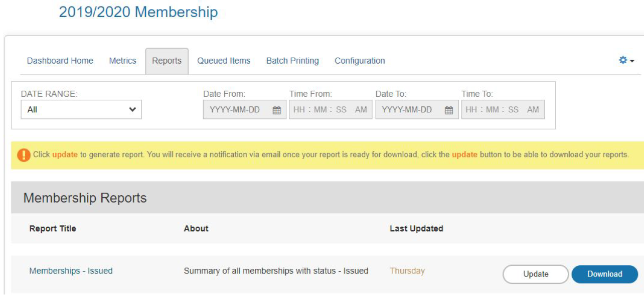Open the Queued Items tab
The image size is (644, 296).
point(224,61)
